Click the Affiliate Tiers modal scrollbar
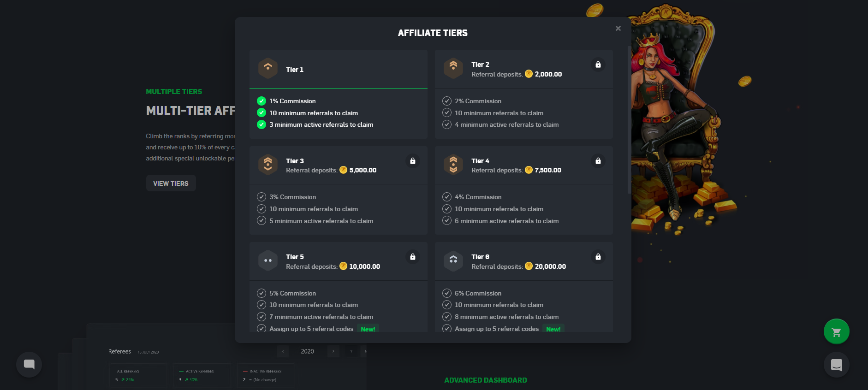868x390 pixels. (x=629, y=120)
